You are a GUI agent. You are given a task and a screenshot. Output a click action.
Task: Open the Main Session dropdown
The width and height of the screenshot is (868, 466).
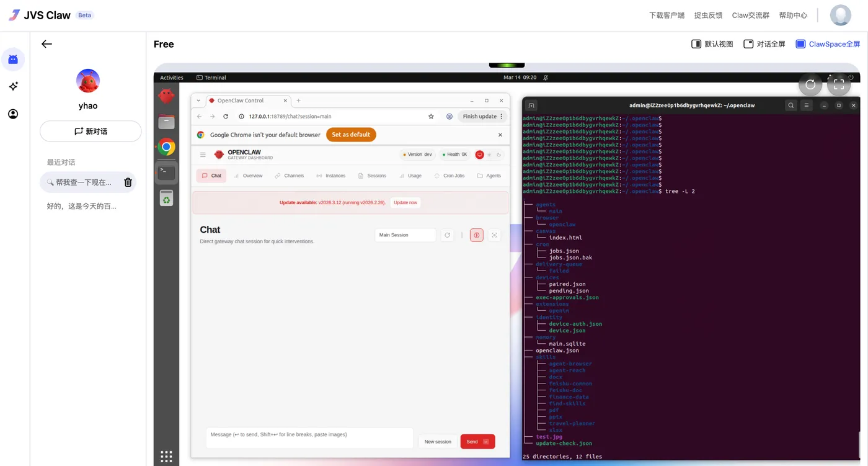(x=405, y=235)
